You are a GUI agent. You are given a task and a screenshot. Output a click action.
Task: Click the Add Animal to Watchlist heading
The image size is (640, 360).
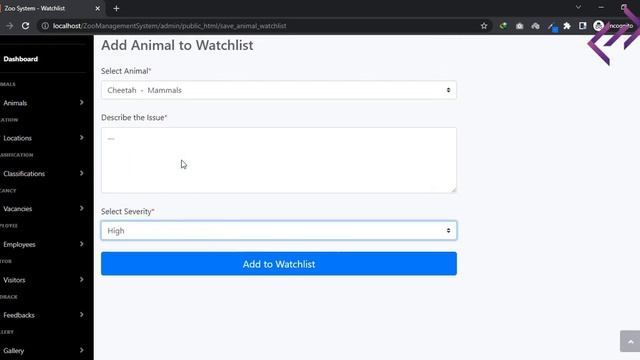pyautogui.click(x=177, y=45)
